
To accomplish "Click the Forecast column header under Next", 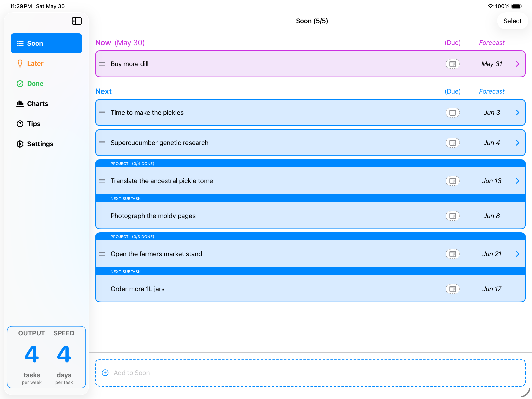I will 491,91.
